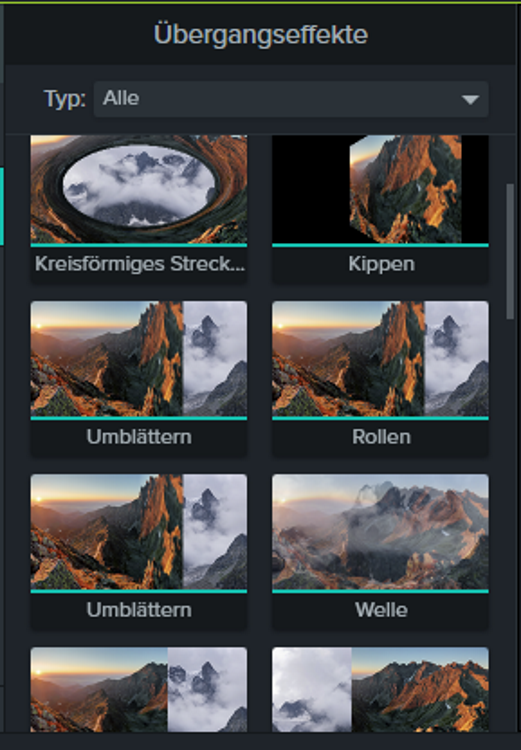Click the dropdown arrow in the Typ field
Screen dimensions: 521x750
[470, 99]
